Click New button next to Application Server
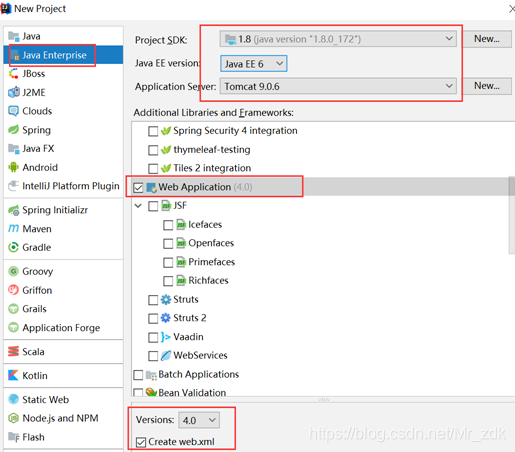The width and height of the screenshot is (515, 452). (487, 86)
